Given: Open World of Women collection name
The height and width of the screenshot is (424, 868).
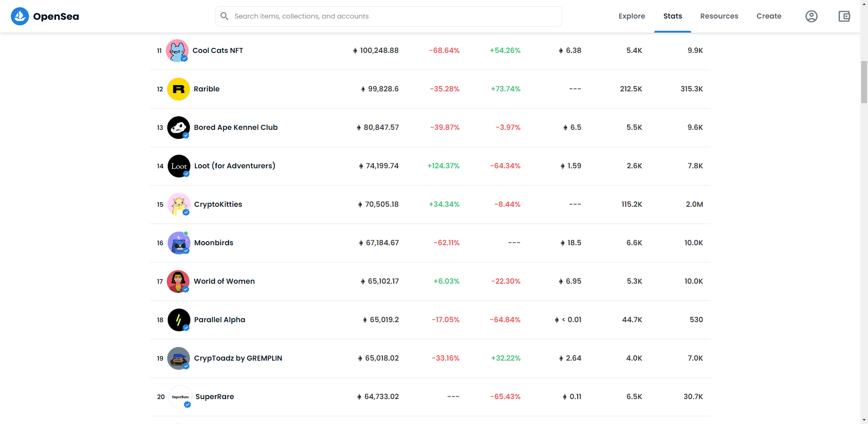Looking at the screenshot, I should pyautogui.click(x=224, y=281).
